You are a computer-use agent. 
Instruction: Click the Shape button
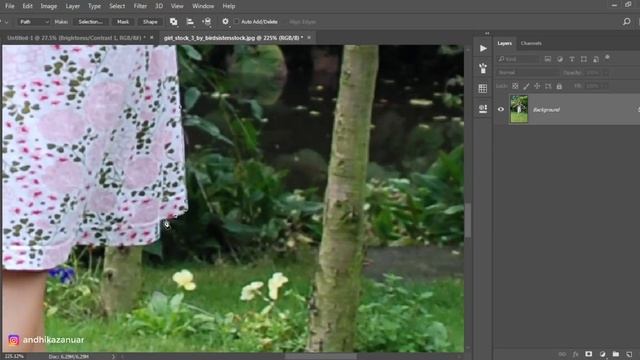click(150, 22)
